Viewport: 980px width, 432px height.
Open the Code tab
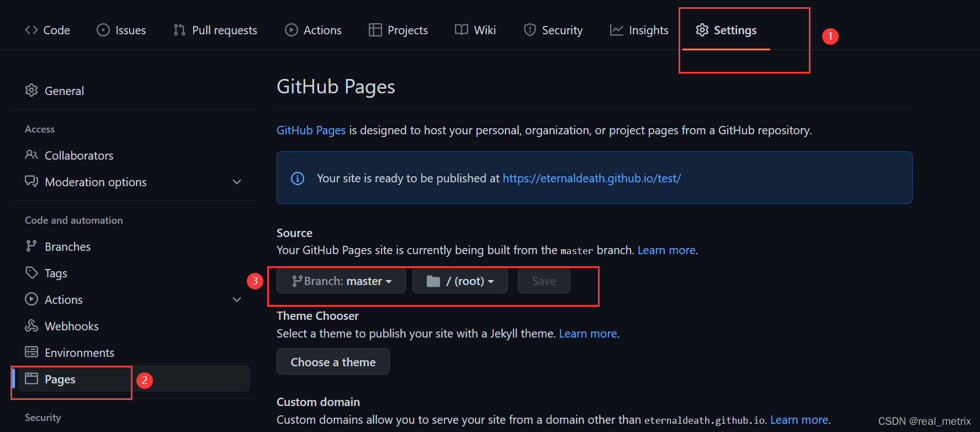[x=47, y=30]
